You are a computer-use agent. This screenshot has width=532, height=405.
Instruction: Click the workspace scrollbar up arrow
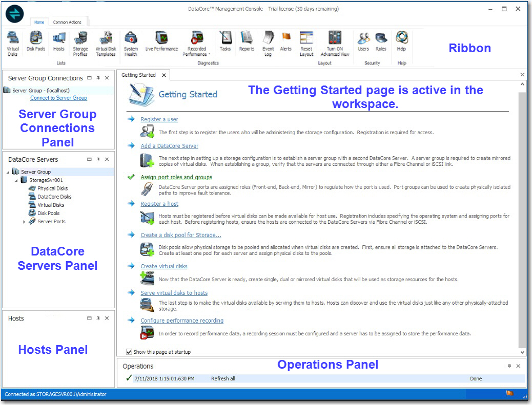coord(522,84)
